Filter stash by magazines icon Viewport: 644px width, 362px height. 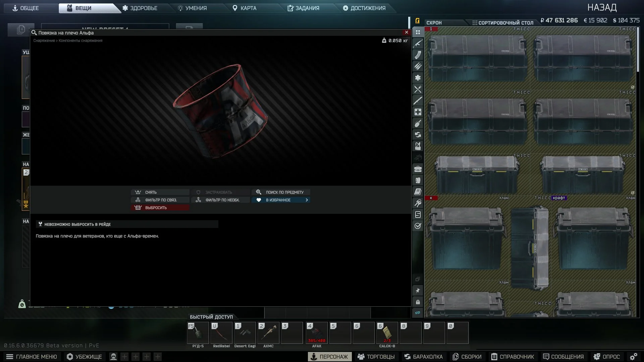coord(418,55)
